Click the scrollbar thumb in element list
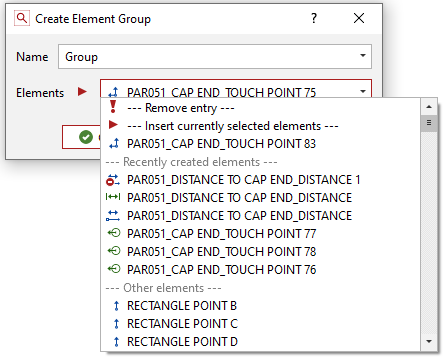Screen dimensions: 448x362 point(429,123)
